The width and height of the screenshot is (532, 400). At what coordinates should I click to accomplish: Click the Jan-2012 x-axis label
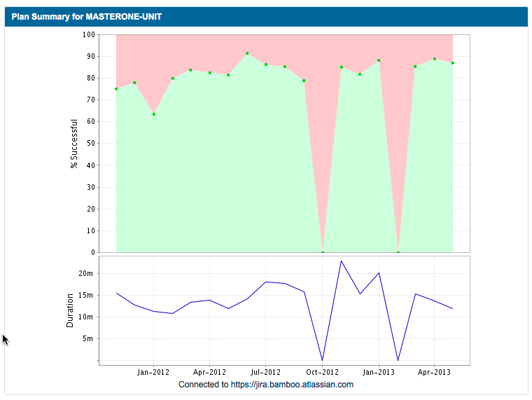[153, 372]
